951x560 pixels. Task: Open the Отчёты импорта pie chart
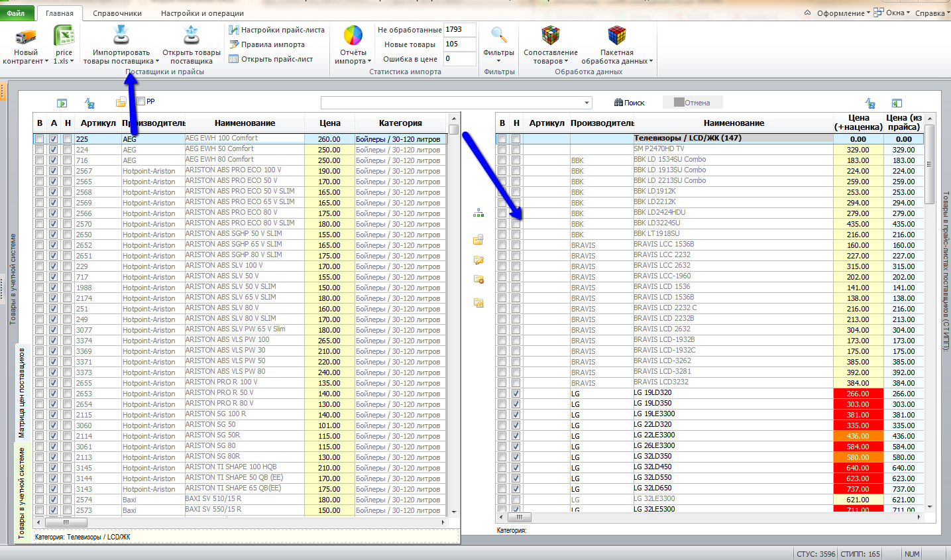[x=353, y=36]
